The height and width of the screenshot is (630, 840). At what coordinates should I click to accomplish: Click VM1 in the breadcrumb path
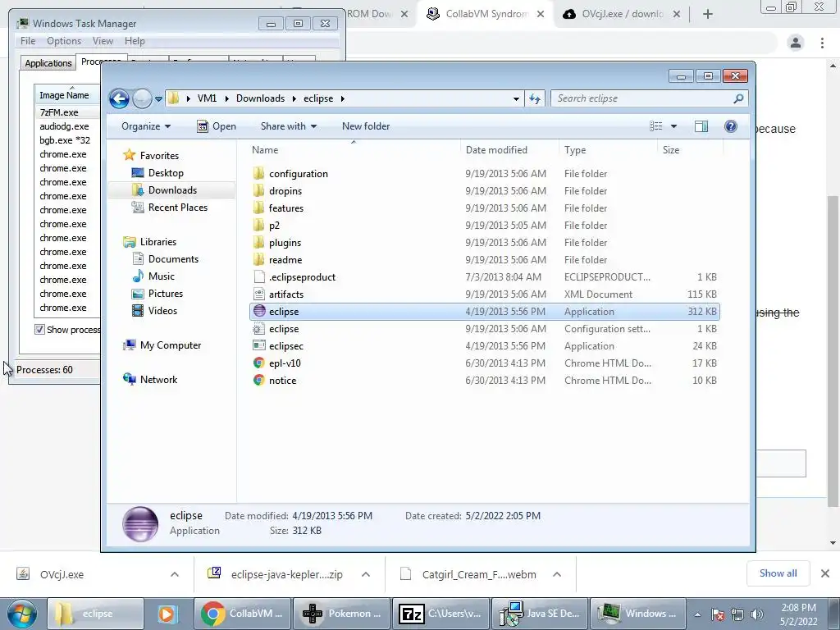tap(207, 98)
